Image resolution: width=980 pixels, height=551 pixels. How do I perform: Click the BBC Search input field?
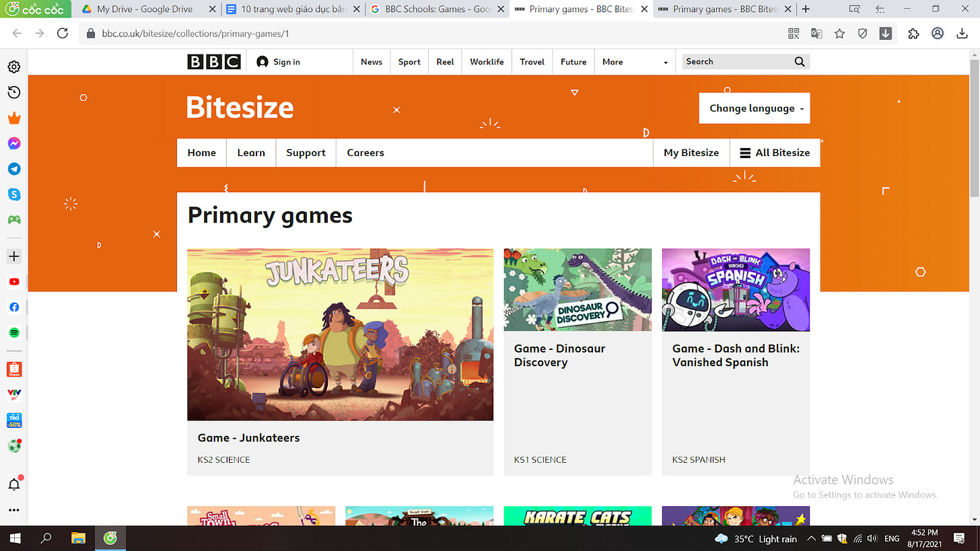click(x=736, y=62)
